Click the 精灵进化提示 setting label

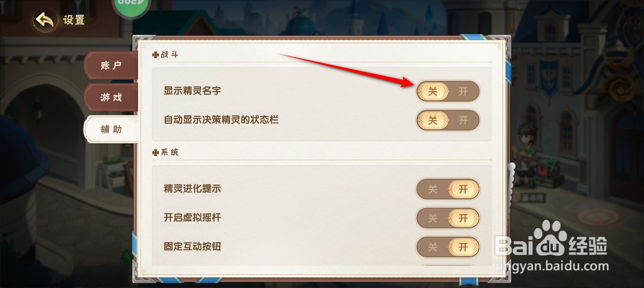[192, 189]
